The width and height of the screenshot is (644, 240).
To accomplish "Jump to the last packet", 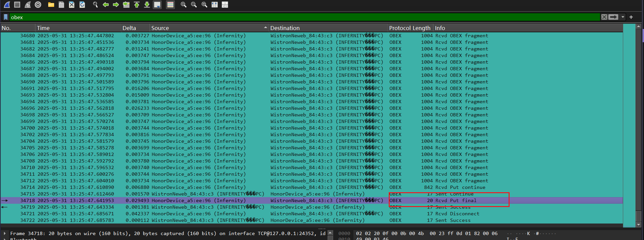I will [147, 5].
